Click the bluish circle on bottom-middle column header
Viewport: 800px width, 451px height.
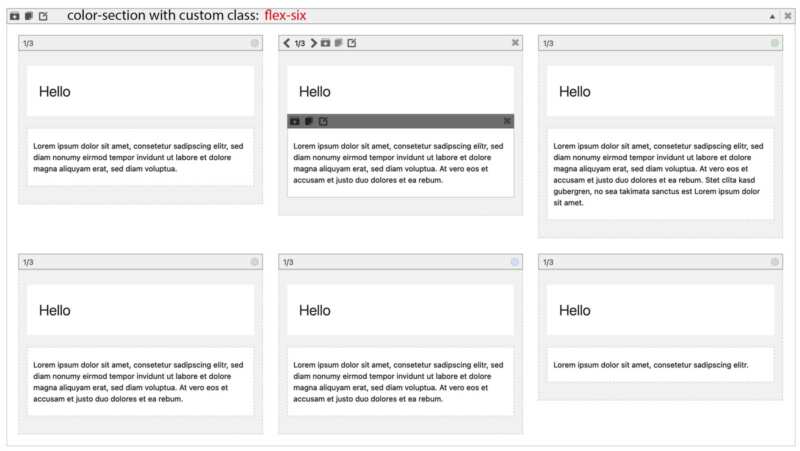click(x=515, y=262)
